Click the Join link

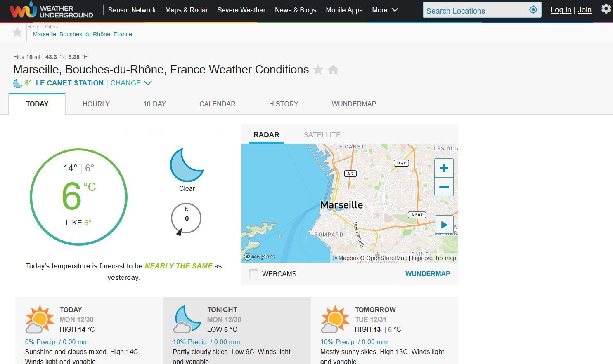pos(585,10)
